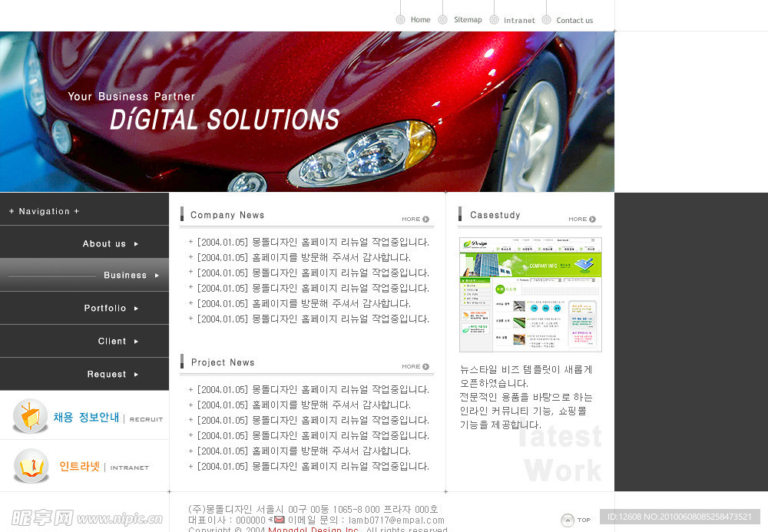Open second Company News item 홈페이지를 방문해
This screenshot has width=768, height=532.
pyautogui.click(x=303, y=257)
